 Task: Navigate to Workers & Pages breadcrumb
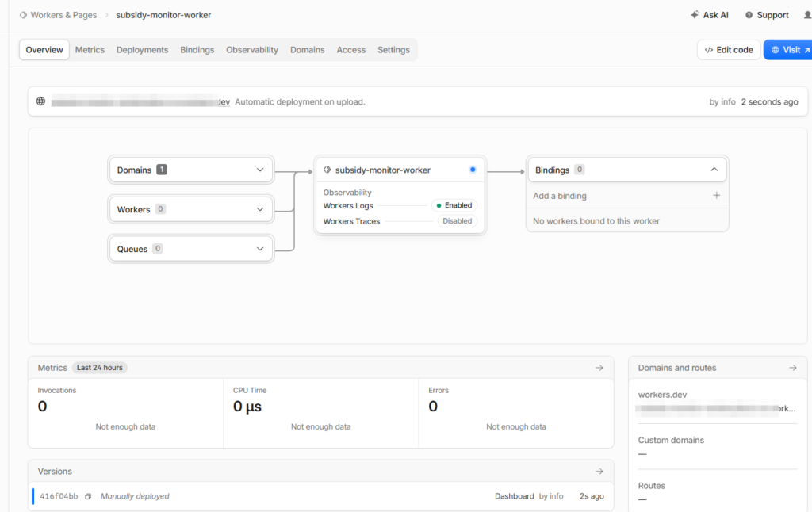click(x=63, y=15)
